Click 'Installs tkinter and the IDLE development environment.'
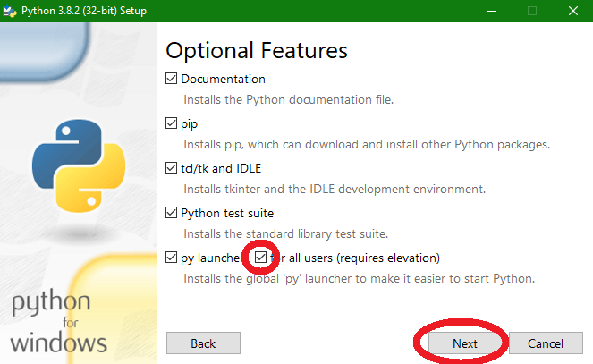Image resolution: width=593 pixels, height=364 pixels. click(x=335, y=189)
